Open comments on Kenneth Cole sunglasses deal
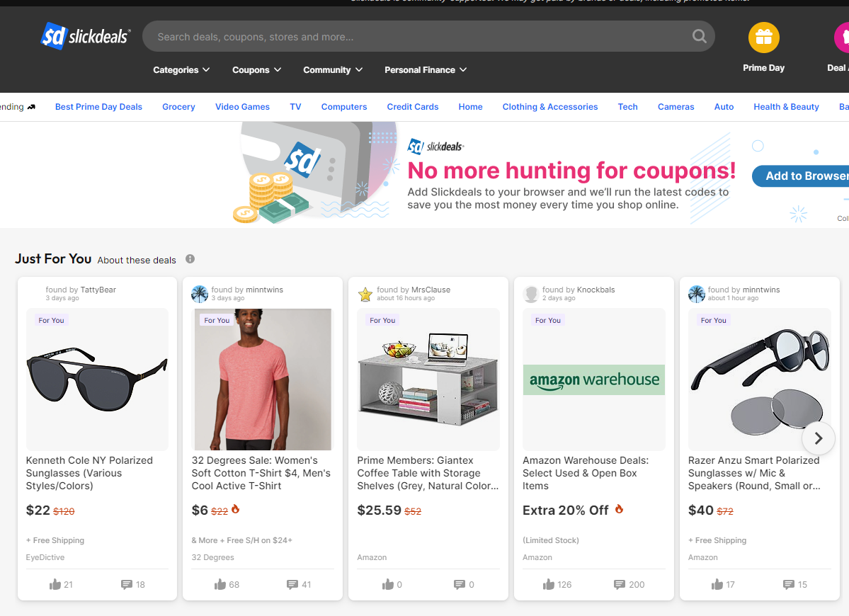The image size is (849, 616). [x=126, y=584]
